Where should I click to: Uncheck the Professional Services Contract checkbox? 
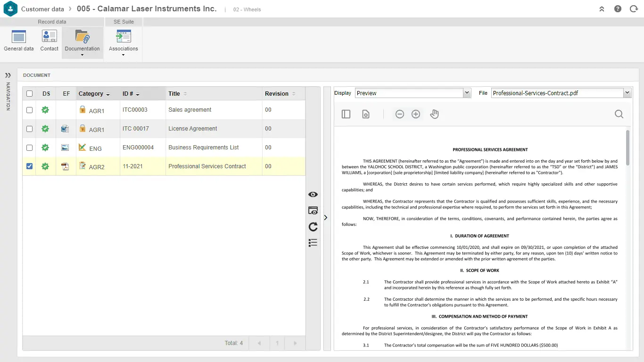[30, 166]
